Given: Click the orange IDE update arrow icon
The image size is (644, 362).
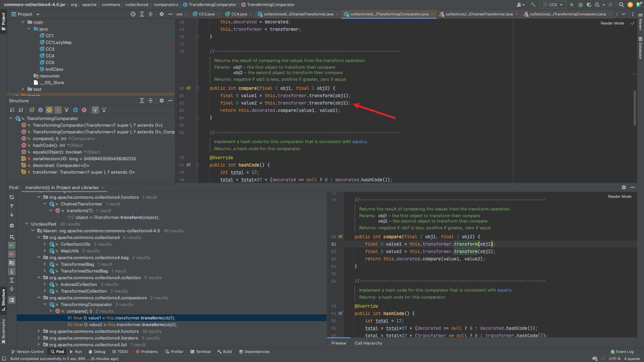Looking at the screenshot, I should (630, 5).
